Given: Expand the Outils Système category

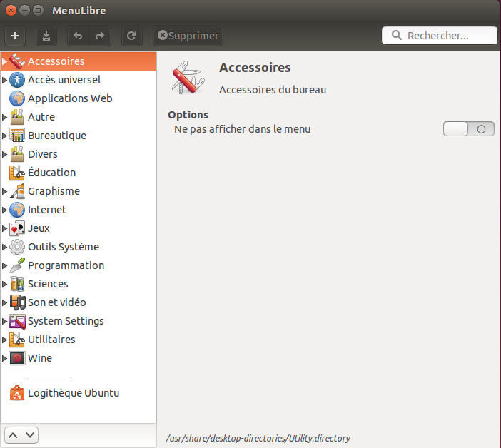Looking at the screenshot, I should pos(4,247).
